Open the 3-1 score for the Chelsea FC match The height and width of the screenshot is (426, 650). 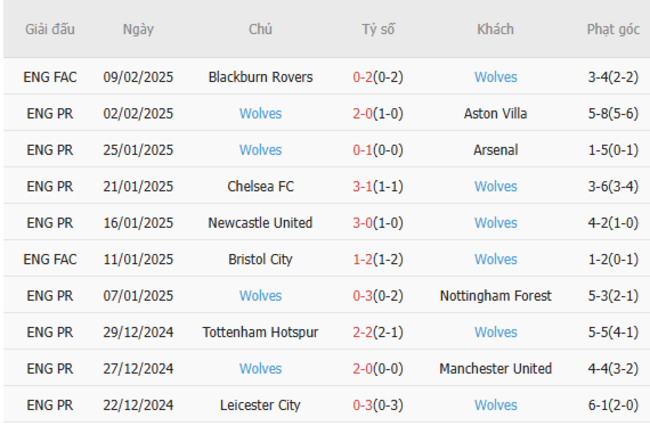364,187
